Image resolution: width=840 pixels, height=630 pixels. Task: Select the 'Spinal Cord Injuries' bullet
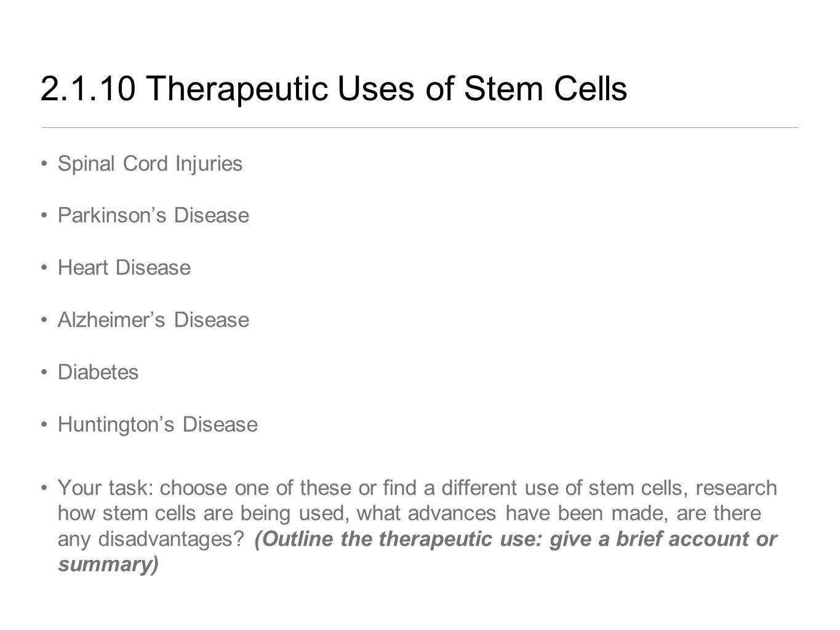coord(150,164)
